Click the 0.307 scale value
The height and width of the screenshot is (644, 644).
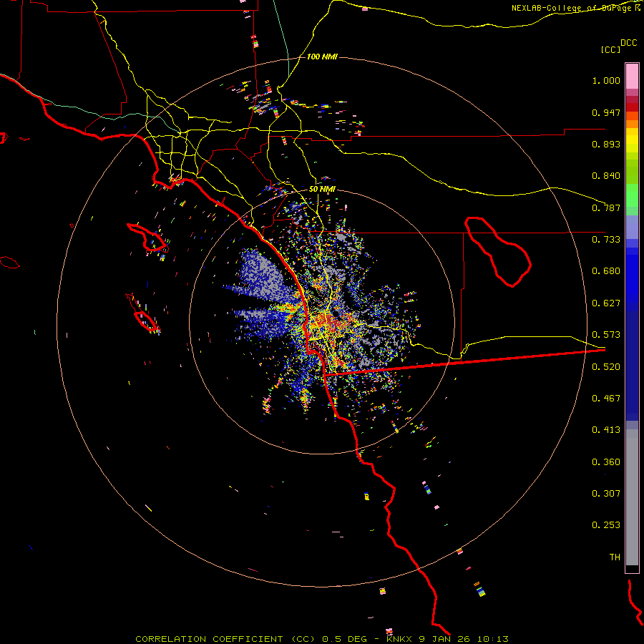(606, 494)
